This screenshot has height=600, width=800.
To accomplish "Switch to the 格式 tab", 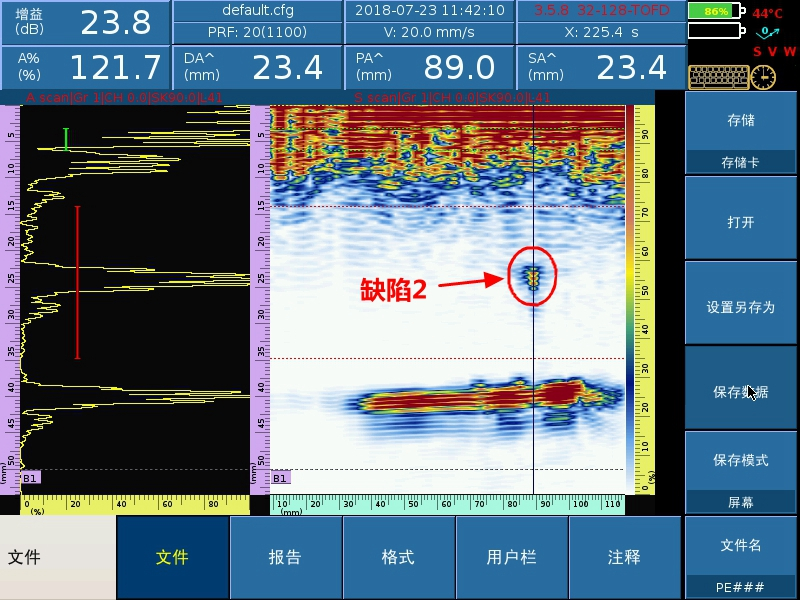I will pyautogui.click(x=398, y=557).
